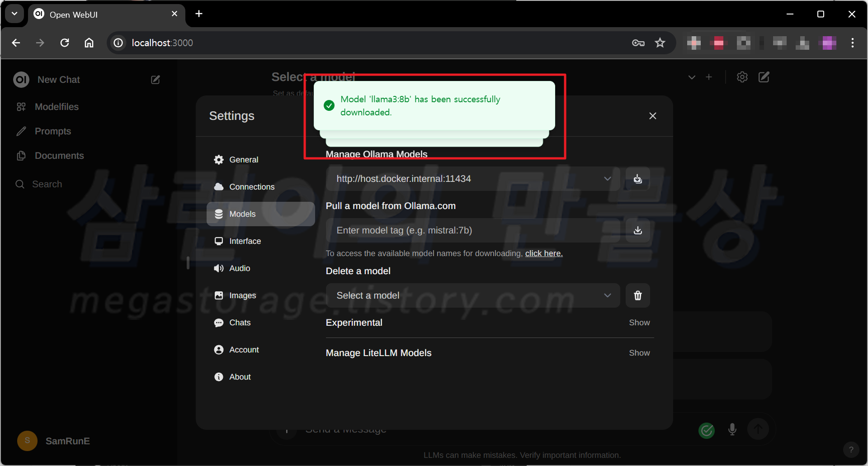This screenshot has height=466, width=868.
Task: Click the Modelfiles grid icon
Action: point(21,107)
